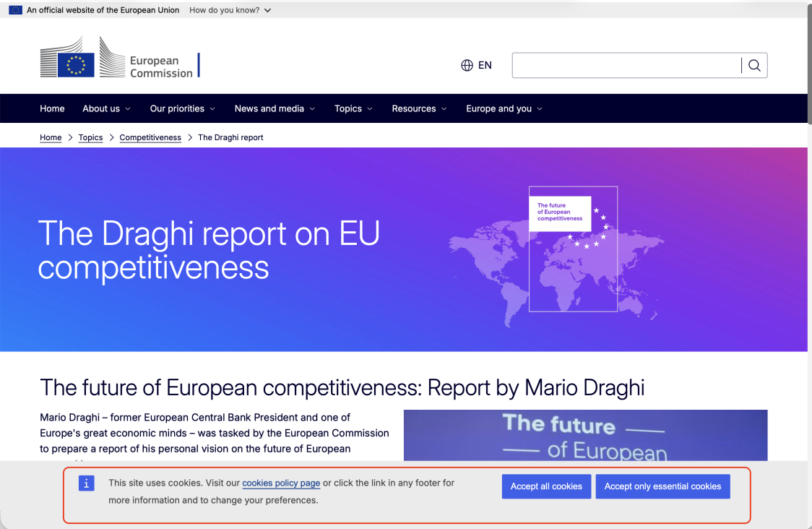
Task: Click the info icon in cookie banner
Action: [x=87, y=483]
